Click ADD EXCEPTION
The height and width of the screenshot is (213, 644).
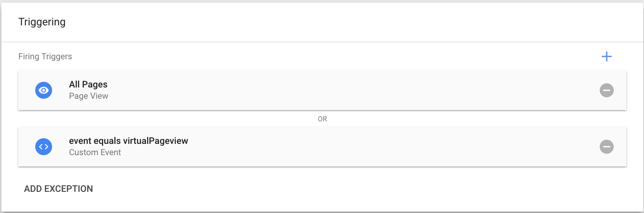[x=58, y=189]
